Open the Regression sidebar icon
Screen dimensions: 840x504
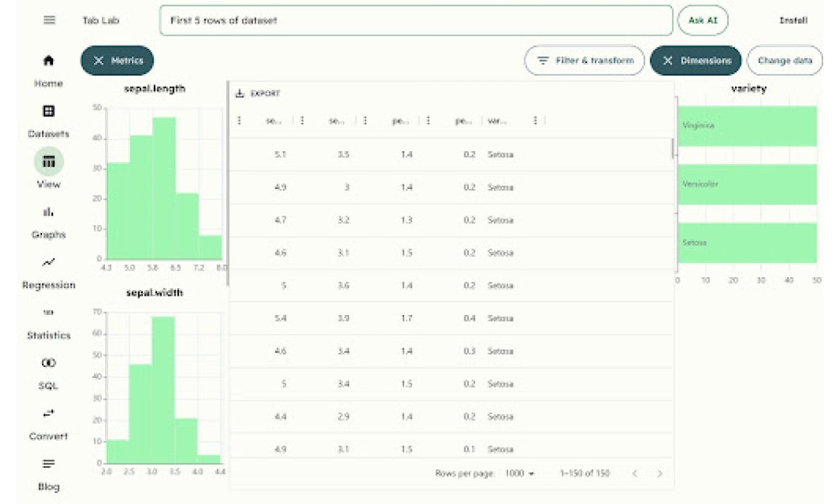49,273
